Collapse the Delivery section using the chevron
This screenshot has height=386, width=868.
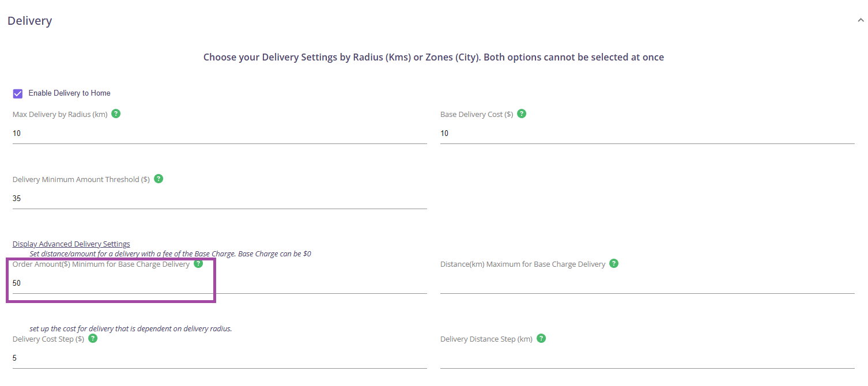tap(861, 21)
